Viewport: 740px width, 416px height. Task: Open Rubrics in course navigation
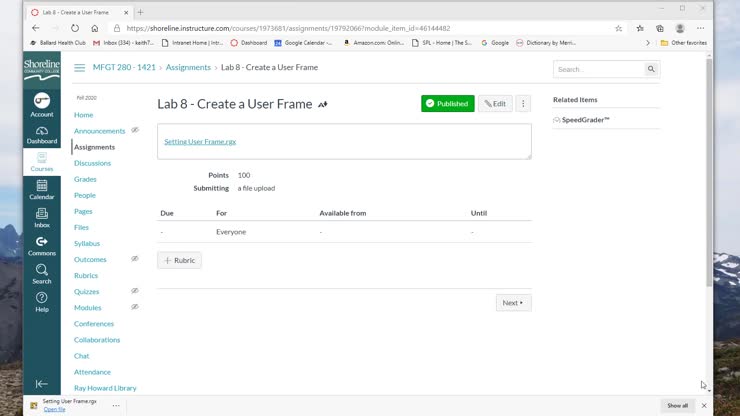pyautogui.click(x=86, y=275)
